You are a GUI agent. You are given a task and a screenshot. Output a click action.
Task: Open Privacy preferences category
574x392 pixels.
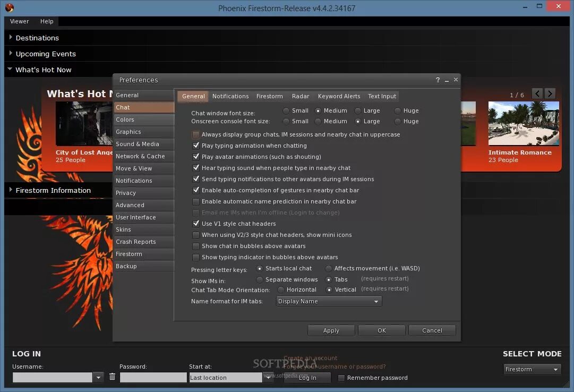click(144, 193)
